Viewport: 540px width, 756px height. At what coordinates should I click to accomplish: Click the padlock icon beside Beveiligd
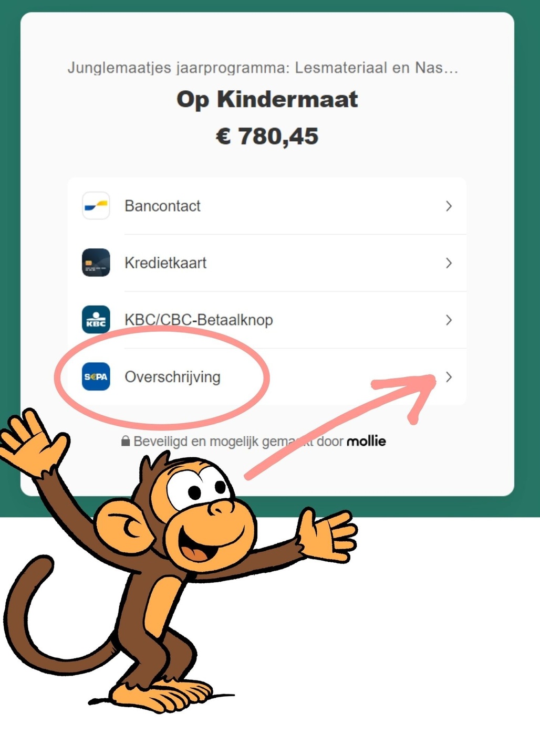[126, 440]
